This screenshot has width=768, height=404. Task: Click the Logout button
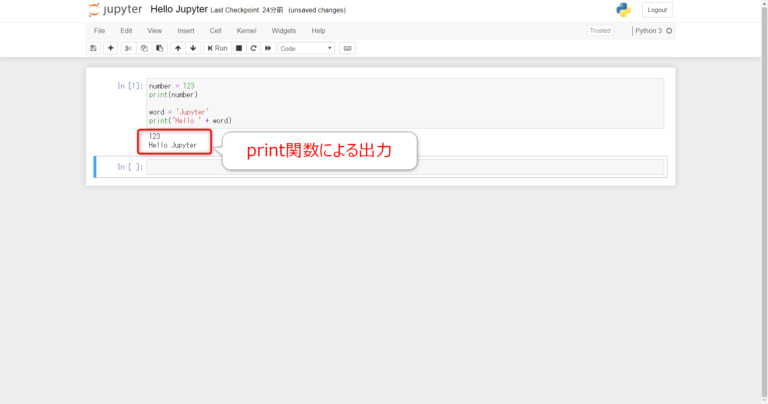point(657,10)
